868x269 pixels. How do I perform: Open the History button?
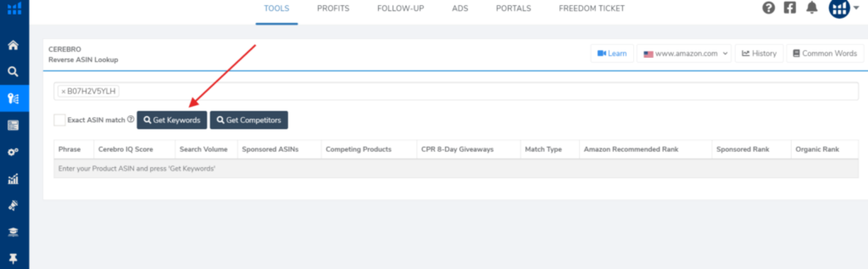click(759, 54)
